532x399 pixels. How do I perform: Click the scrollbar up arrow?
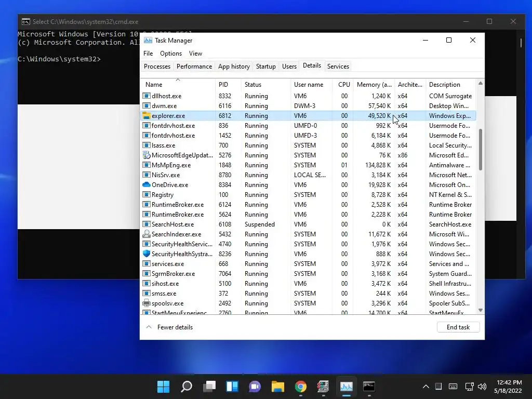(x=481, y=84)
